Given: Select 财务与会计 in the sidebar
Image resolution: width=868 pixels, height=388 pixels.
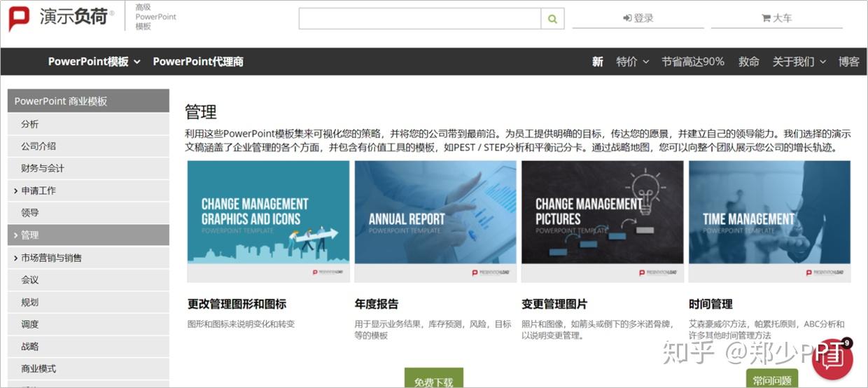Looking at the screenshot, I should (x=88, y=168).
